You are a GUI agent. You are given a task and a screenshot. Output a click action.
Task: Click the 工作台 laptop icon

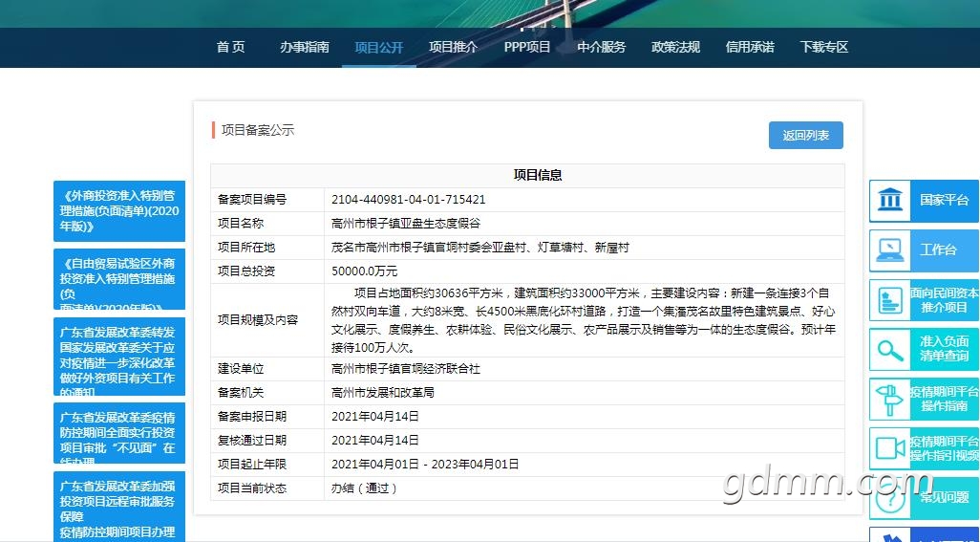(890, 250)
